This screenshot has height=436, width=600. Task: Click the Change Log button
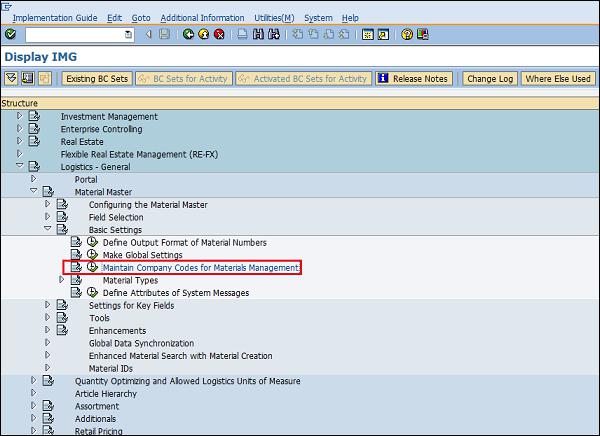pyautogui.click(x=490, y=79)
